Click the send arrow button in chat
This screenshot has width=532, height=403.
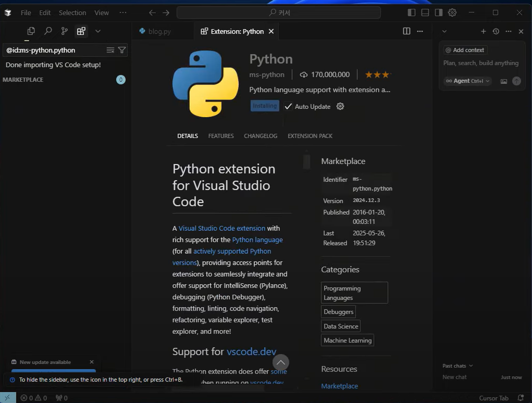tap(516, 81)
